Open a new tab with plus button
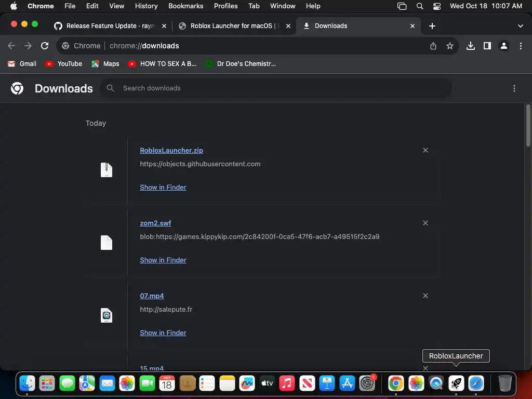 click(x=432, y=26)
